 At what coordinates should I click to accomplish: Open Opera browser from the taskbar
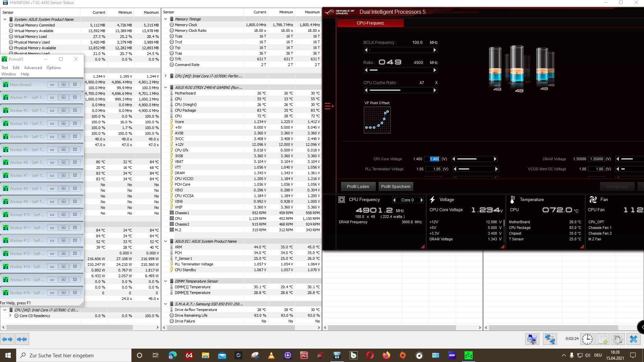370,355
